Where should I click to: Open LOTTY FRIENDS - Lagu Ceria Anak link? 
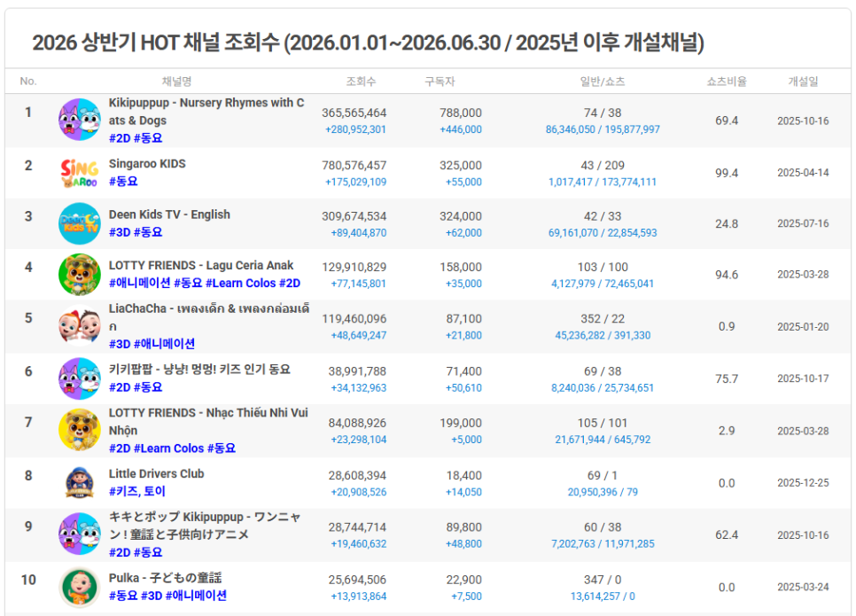201,265
